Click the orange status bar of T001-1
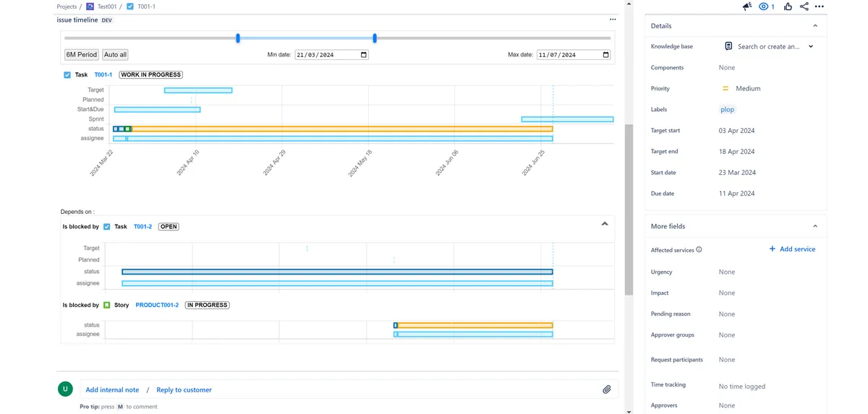The width and height of the screenshot is (868, 414). click(342, 129)
